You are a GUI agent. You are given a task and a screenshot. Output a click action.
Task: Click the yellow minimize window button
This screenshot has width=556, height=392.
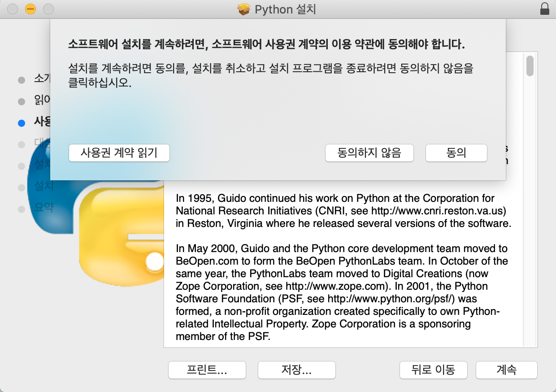[x=30, y=9]
